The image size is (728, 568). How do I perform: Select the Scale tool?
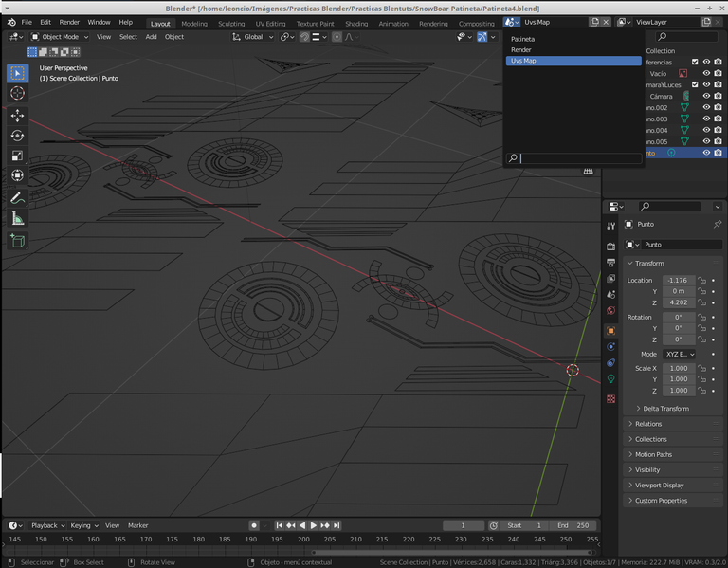[18, 156]
